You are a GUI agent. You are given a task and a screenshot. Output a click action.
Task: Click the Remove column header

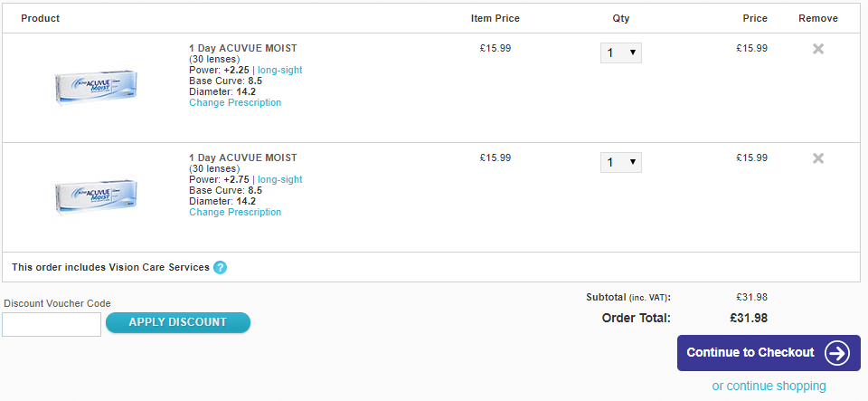(818, 18)
